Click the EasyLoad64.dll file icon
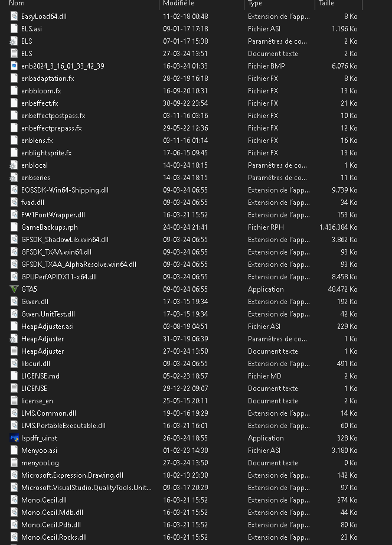Screen dimensions: 392x545 14,17
